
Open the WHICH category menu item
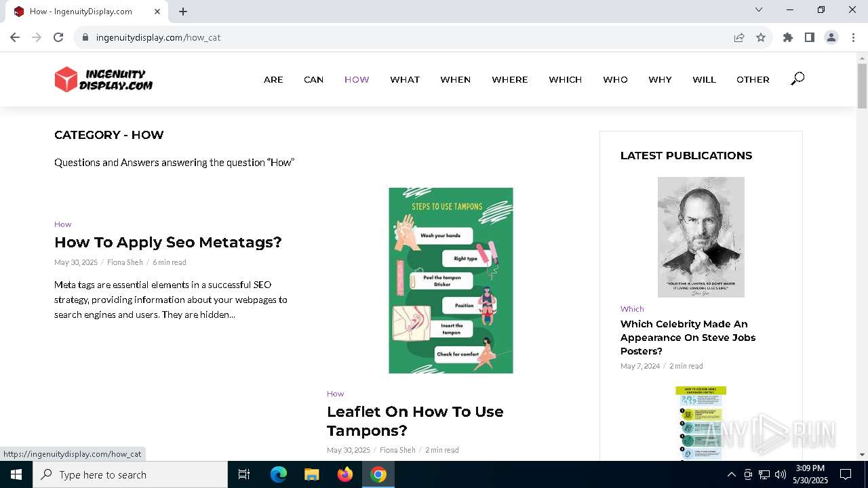[566, 79]
